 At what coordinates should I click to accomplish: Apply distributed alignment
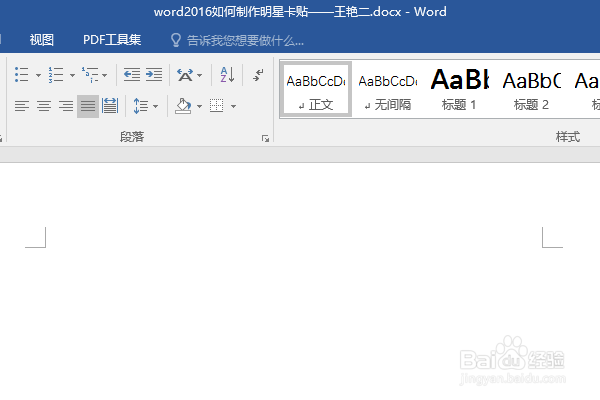[x=110, y=106]
